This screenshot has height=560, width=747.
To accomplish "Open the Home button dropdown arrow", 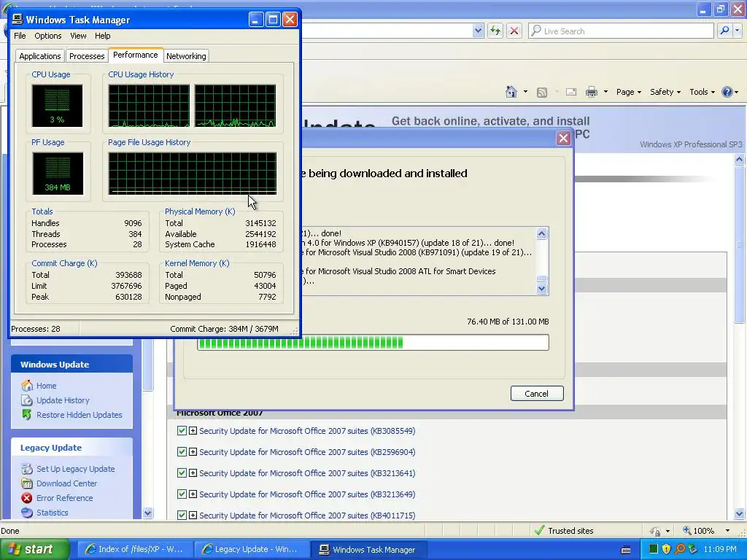I will 525,92.
